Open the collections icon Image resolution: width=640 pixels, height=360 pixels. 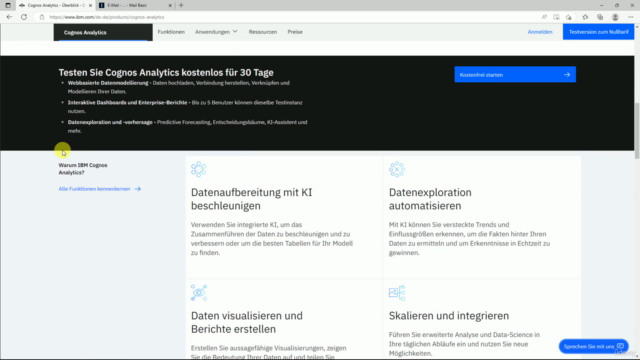600,17
